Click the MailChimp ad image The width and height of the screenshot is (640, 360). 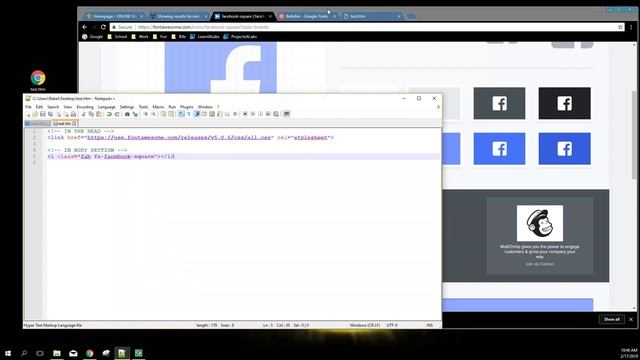click(x=540, y=223)
